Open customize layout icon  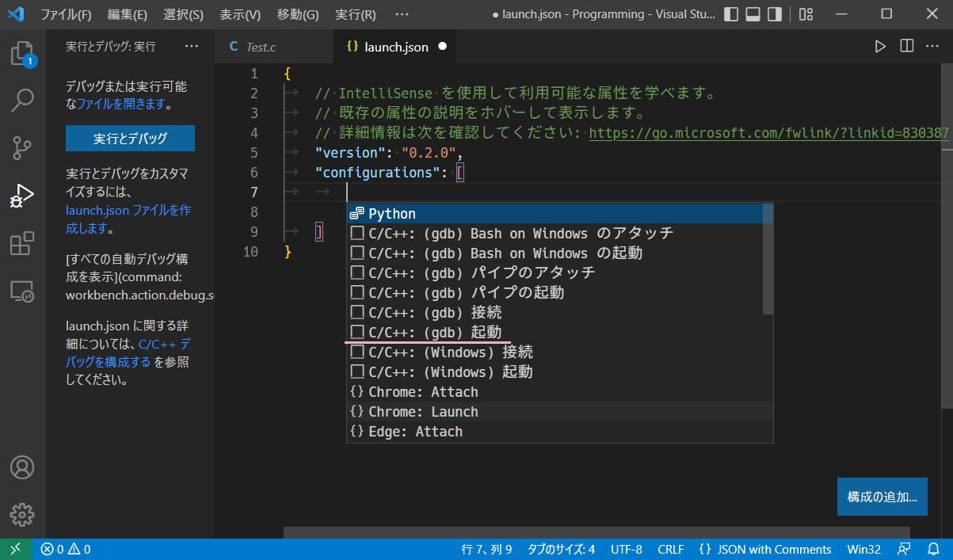[806, 14]
